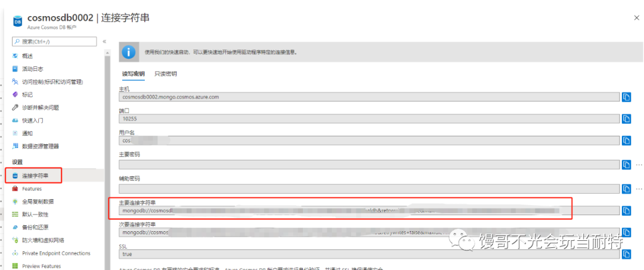Click the page title cosmosdb0002 | 连接字符串
This screenshot has height=270, width=644.
point(88,18)
